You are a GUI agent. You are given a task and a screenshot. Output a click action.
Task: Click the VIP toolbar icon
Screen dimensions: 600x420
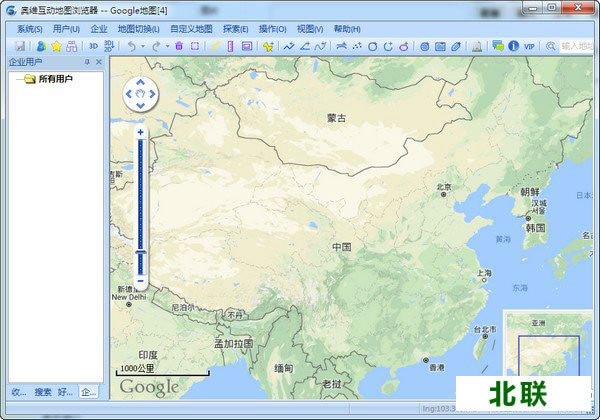(529, 46)
